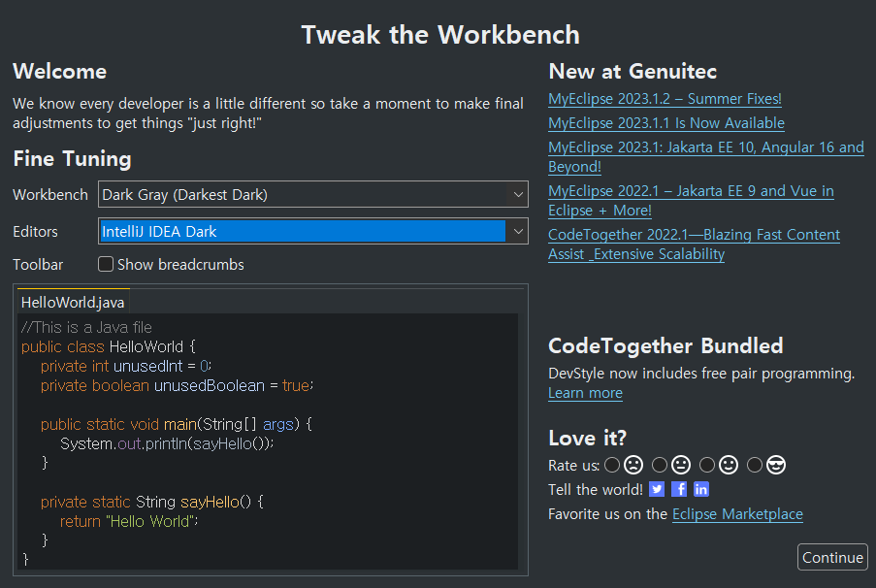Image resolution: width=876 pixels, height=588 pixels.
Task: Click 'System.out.println(sayHello());' line
Action: coord(167,443)
